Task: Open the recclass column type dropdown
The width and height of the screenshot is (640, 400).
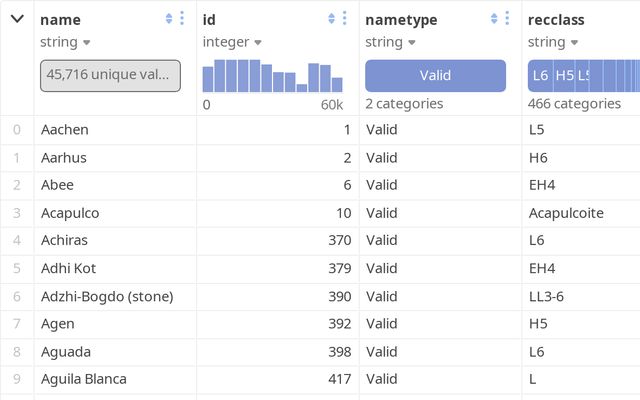Action: tap(553, 42)
